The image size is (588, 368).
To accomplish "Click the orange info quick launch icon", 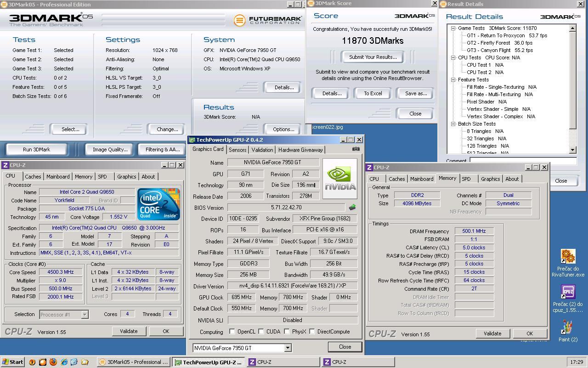I will point(32,362).
